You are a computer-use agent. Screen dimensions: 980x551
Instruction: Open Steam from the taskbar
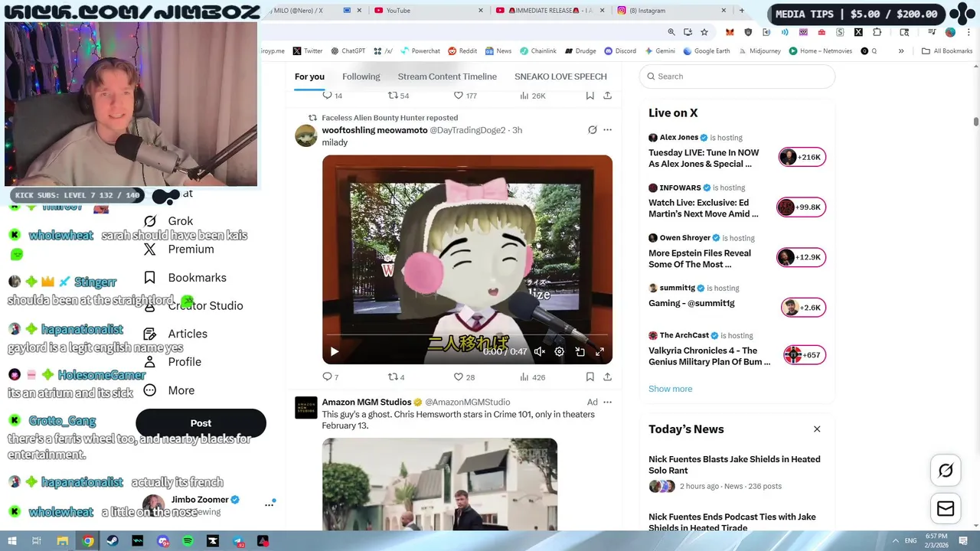pos(113,541)
